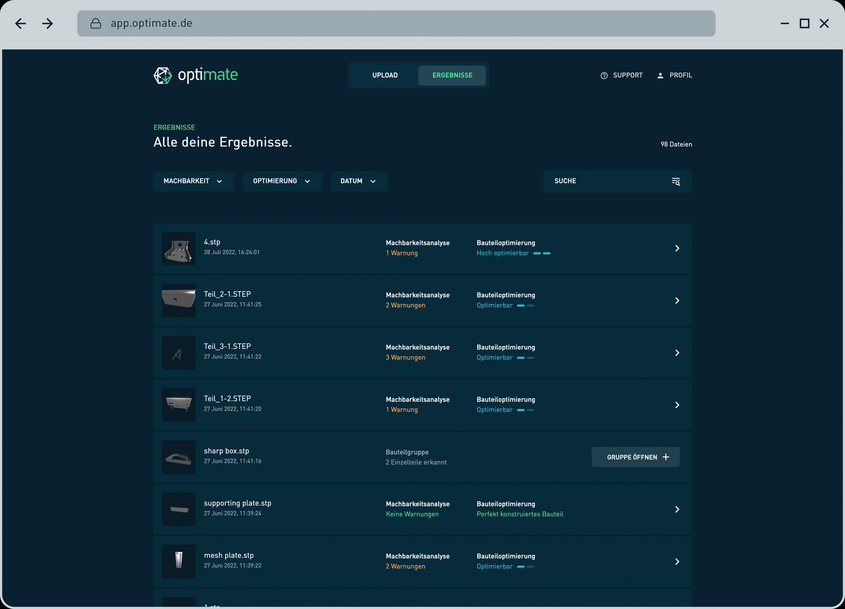Click the lock icon in the address bar
Viewport: 845px width, 609px height.
tap(95, 24)
